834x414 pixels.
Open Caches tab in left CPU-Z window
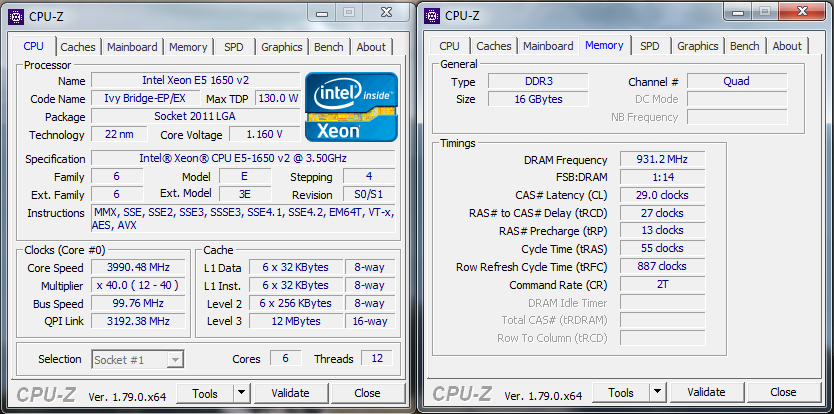tap(78, 47)
